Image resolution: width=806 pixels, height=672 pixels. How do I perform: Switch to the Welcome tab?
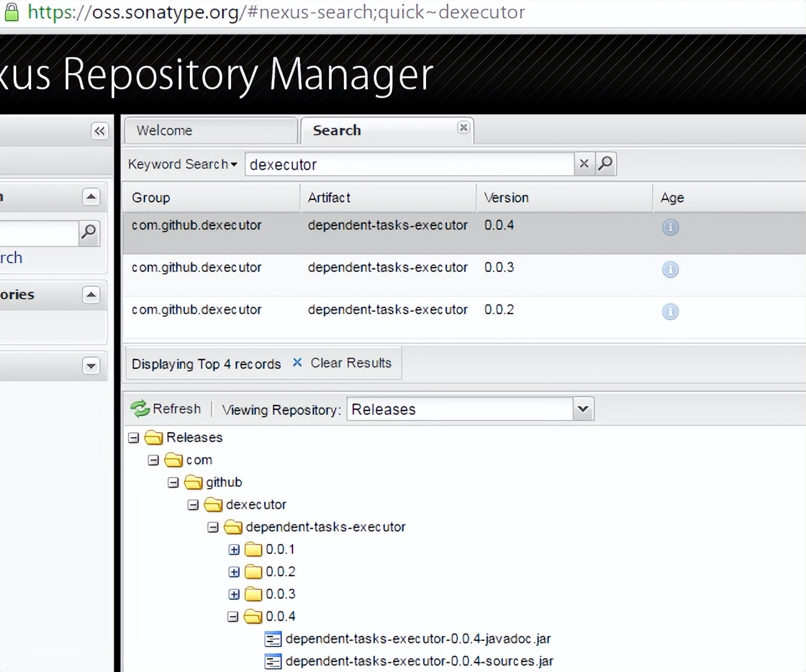tap(211, 130)
